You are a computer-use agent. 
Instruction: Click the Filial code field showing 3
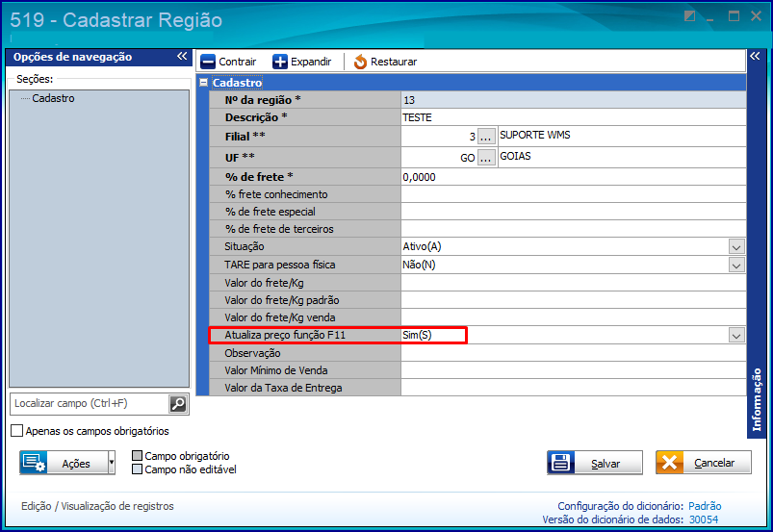(439, 137)
